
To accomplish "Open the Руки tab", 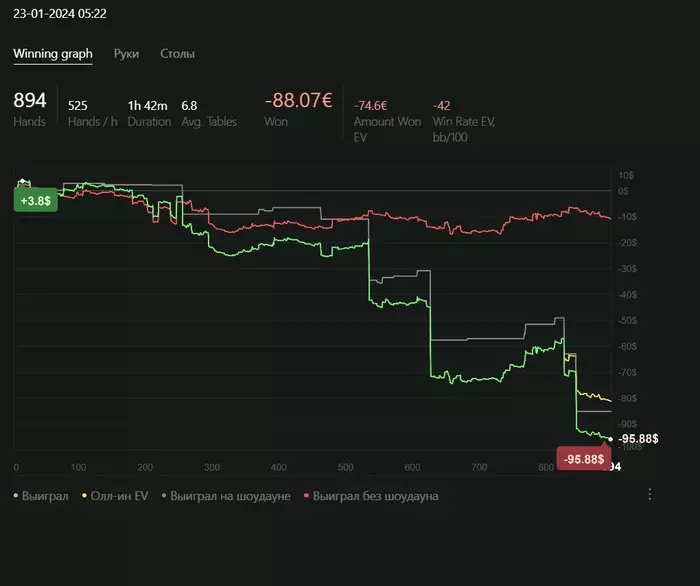I will (x=126, y=54).
